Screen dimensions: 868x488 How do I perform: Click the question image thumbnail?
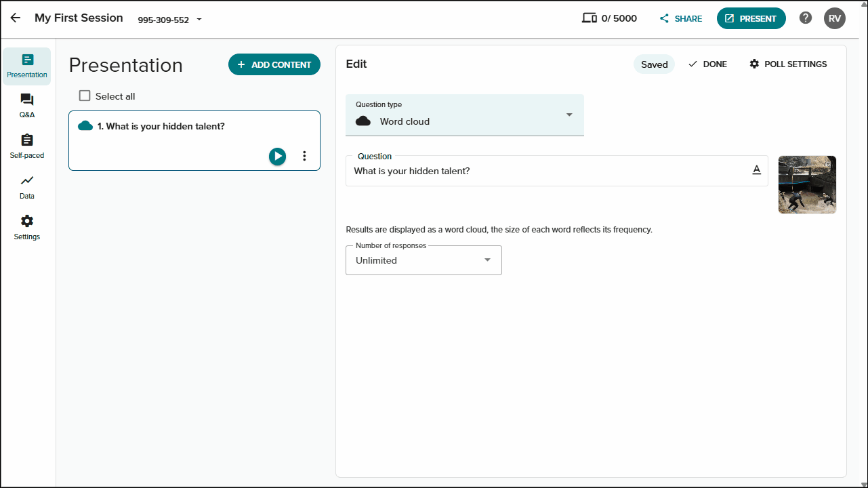point(807,185)
